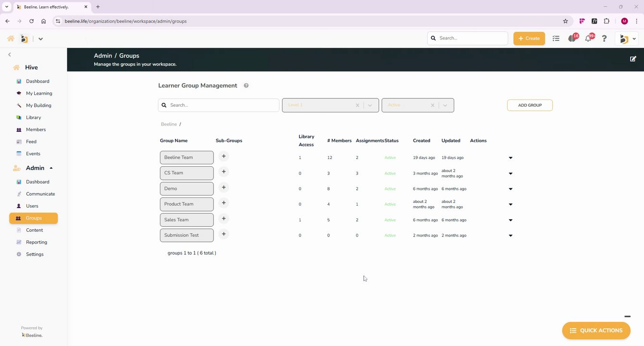Clear the Active status filter
Image resolution: width=644 pixels, height=346 pixels.
(x=432, y=105)
